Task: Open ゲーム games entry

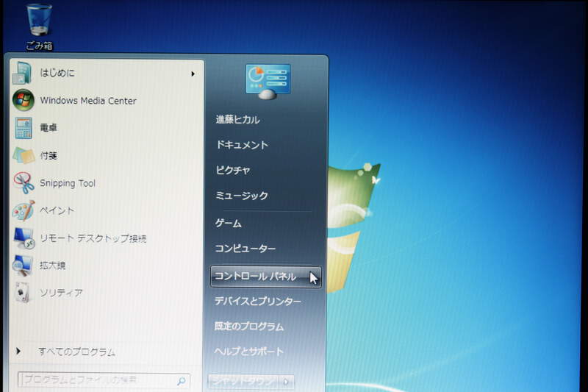Action: click(228, 223)
